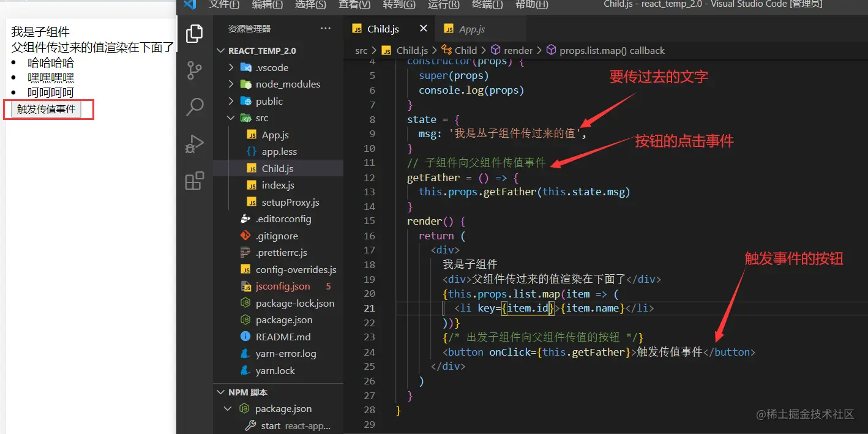This screenshot has height=434, width=868.
Task: Place cursor on item.name in line 21
Action: coord(592,308)
